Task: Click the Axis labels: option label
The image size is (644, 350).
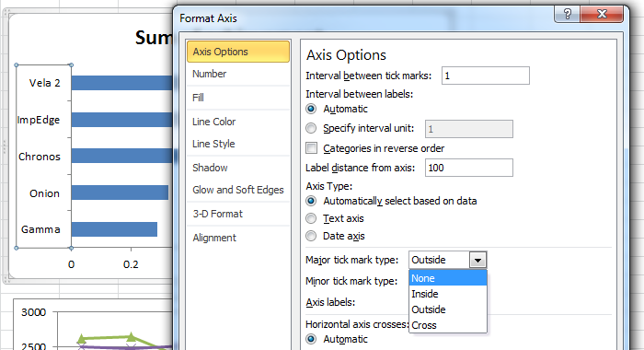Action: click(x=330, y=302)
